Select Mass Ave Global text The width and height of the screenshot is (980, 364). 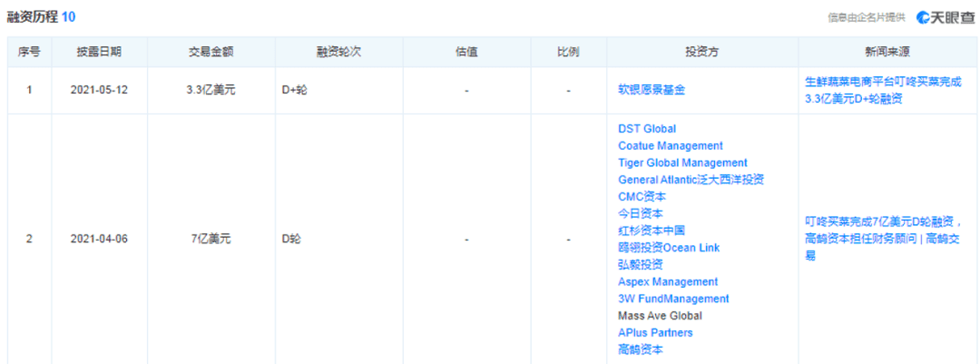pyautogui.click(x=660, y=315)
